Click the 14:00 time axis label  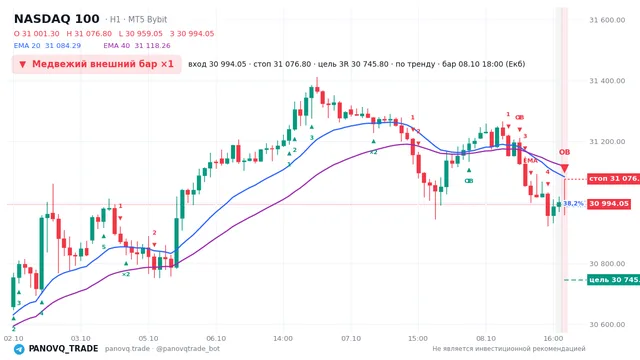(283, 338)
